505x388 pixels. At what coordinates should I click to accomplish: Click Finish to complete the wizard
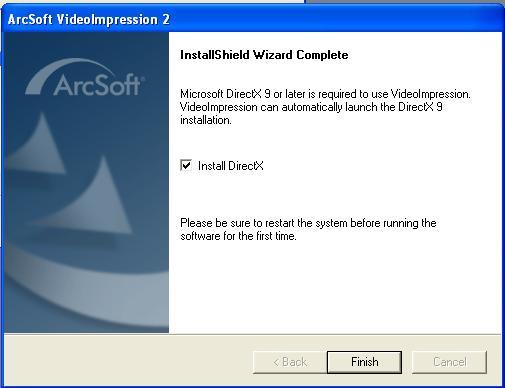pyautogui.click(x=364, y=362)
